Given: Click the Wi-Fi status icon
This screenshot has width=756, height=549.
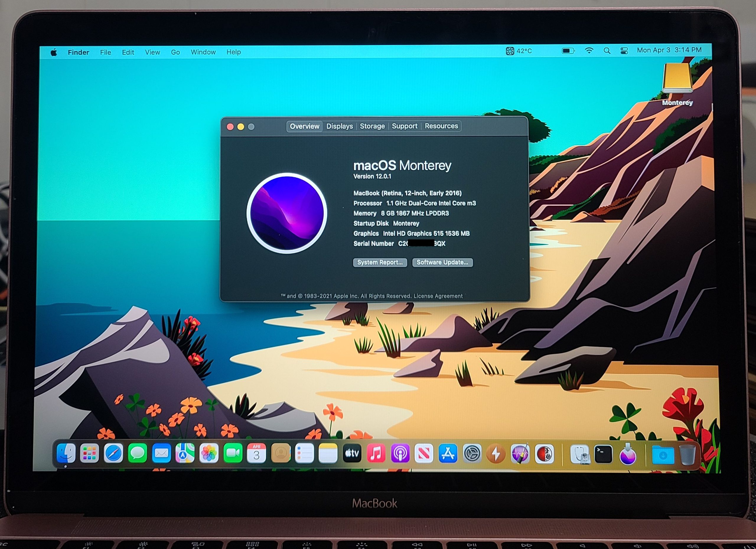Looking at the screenshot, I should pyautogui.click(x=589, y=51).
